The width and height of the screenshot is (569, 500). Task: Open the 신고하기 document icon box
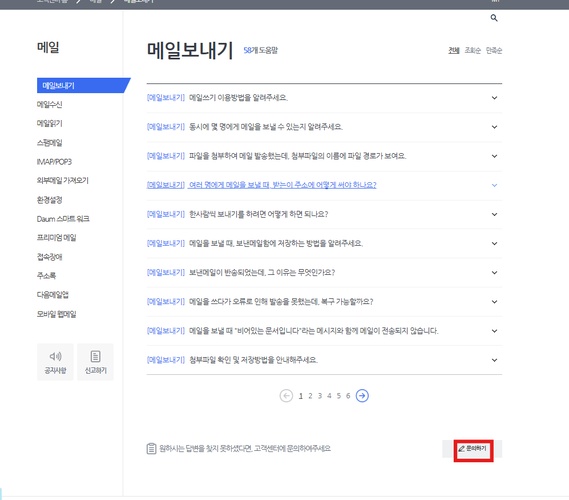tap(95, 362)
